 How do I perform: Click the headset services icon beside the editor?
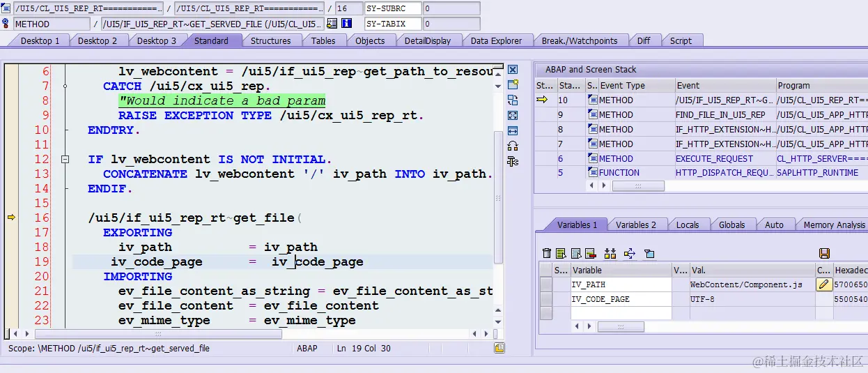point(513,146)
